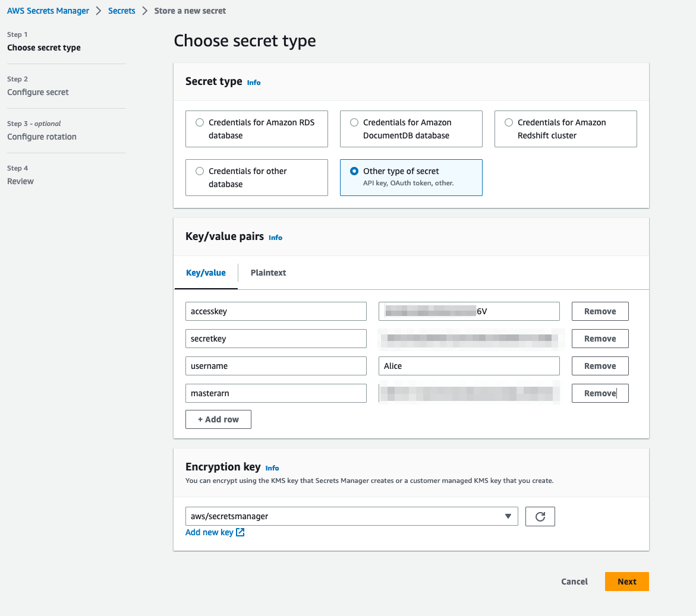
Task: Select Credentials for other database radio
Action: (200, 171)
